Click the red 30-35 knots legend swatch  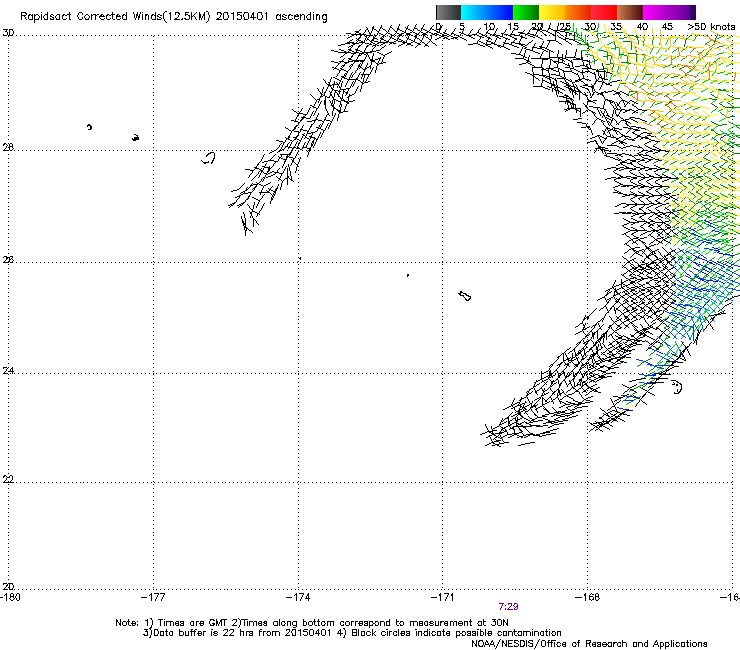point(604,12)
